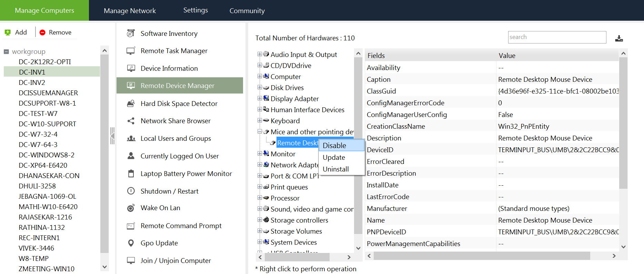The image size is (644, 274).
Task: Switch to the Manage Network tab
Action: (130, 11)
